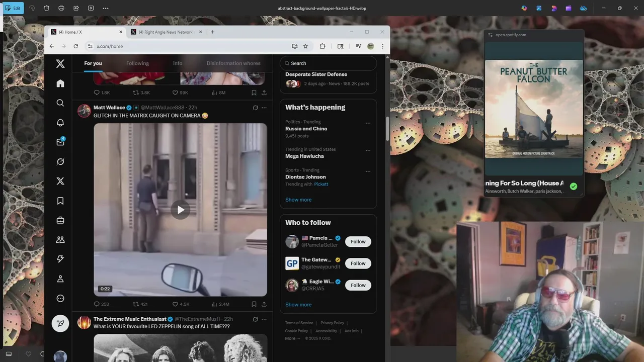Open Explore magnifier in X sidebar
This screenshot has width=644, height=362.
pyautogui.click(x=60, y=103)
